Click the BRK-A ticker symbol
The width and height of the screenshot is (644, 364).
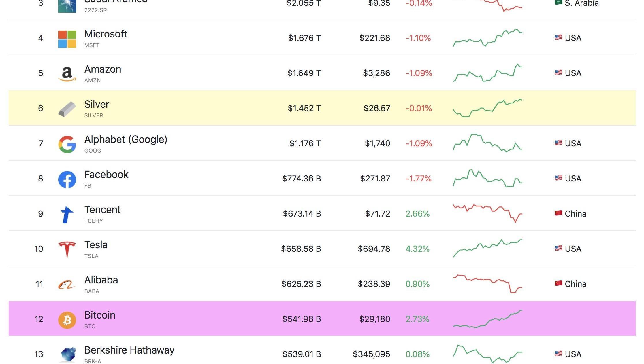[93, 361]
